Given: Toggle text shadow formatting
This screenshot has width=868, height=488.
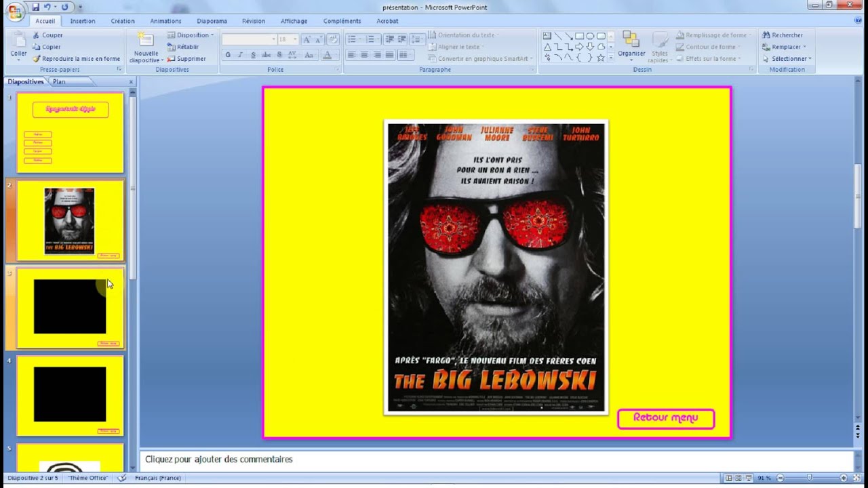Looking at the screenshot, I should tap(279, 55).
